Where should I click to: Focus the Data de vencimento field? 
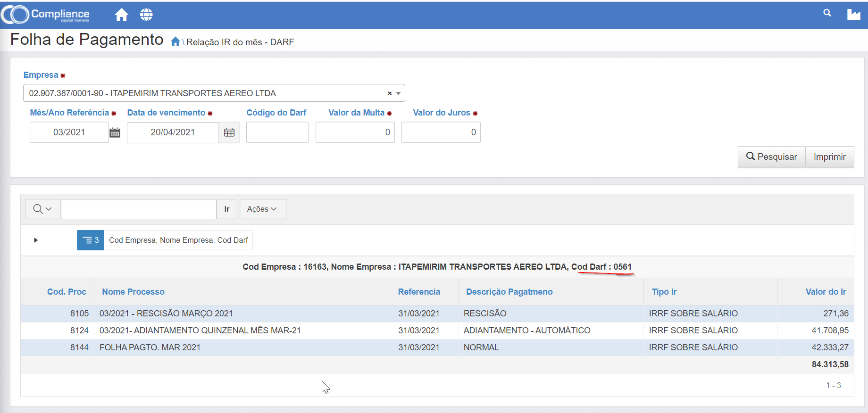pos(173,132)
